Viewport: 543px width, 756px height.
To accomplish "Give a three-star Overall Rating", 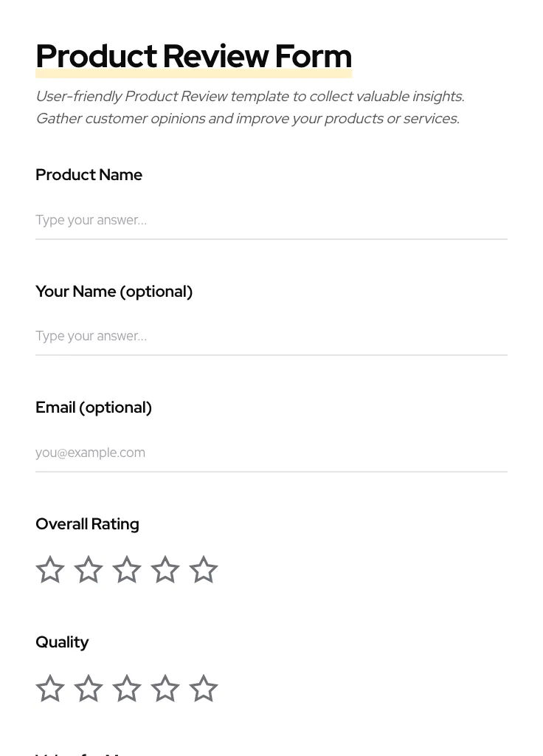I will 127,569.
